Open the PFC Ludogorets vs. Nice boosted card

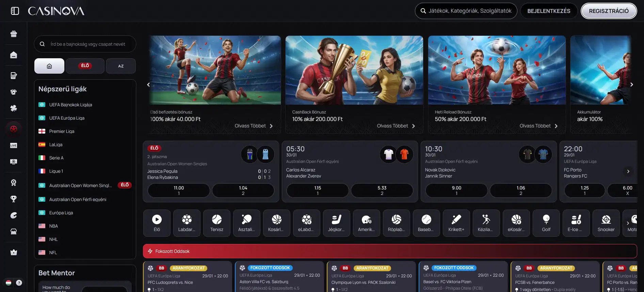[188, 277]
